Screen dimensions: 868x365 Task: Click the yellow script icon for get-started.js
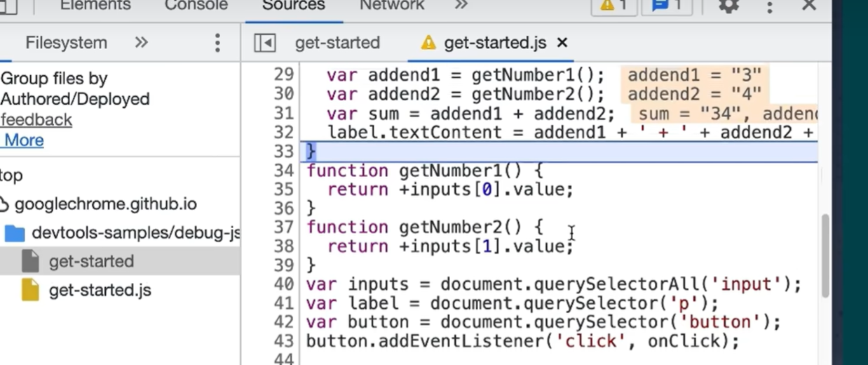click(30, 290)
